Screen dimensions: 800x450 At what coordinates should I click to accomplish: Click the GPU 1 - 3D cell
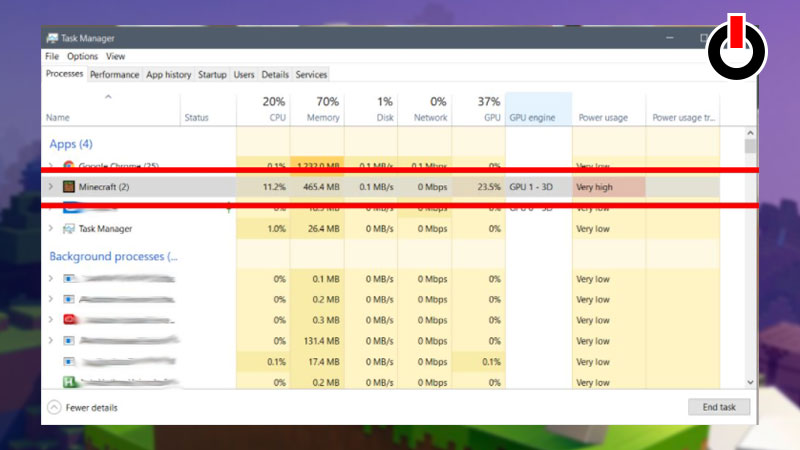(531, 187)
